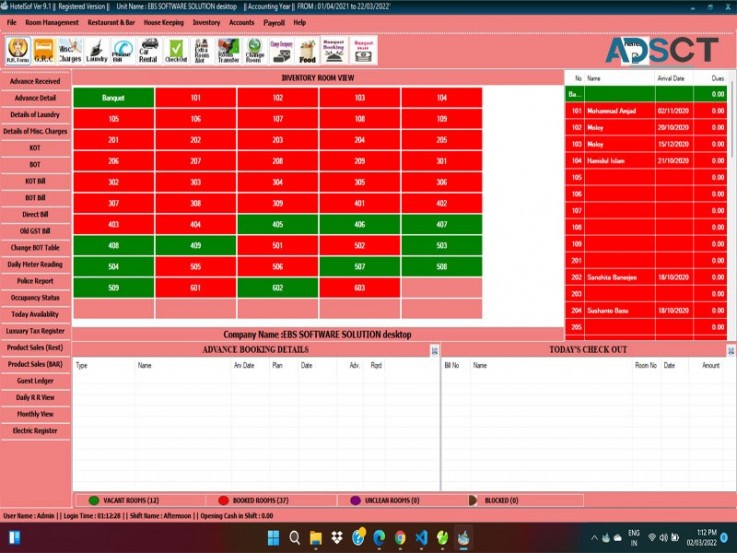Open the Change Occupancy toolbar icon
The image size is (737, 553).
pyautogui.click(x=281, y=50)
